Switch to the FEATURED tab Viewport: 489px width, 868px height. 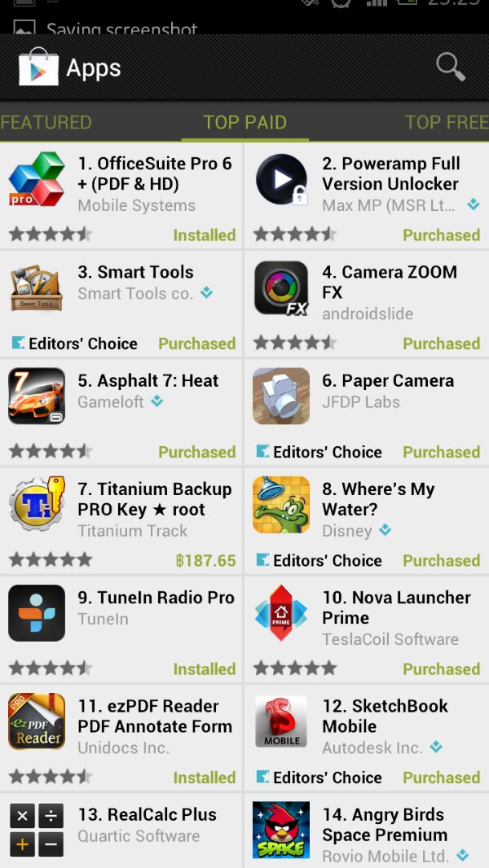(46, 122)
